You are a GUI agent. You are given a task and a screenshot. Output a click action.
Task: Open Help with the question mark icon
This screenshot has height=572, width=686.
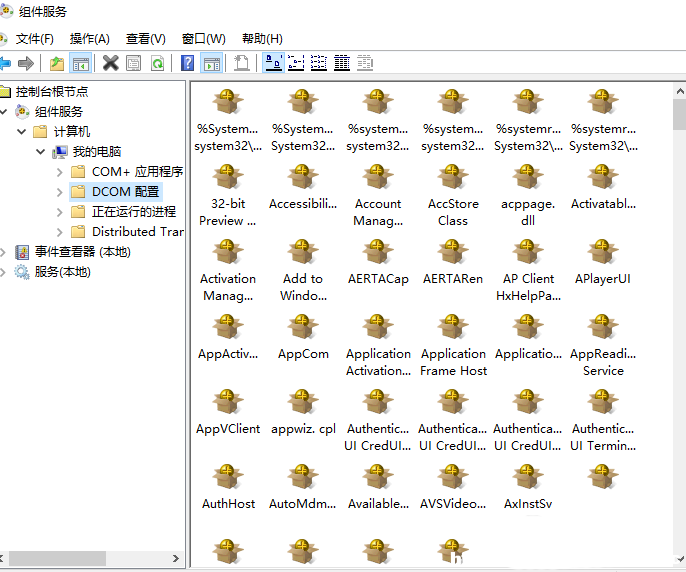pyautogui.click(x=188, y=63)
